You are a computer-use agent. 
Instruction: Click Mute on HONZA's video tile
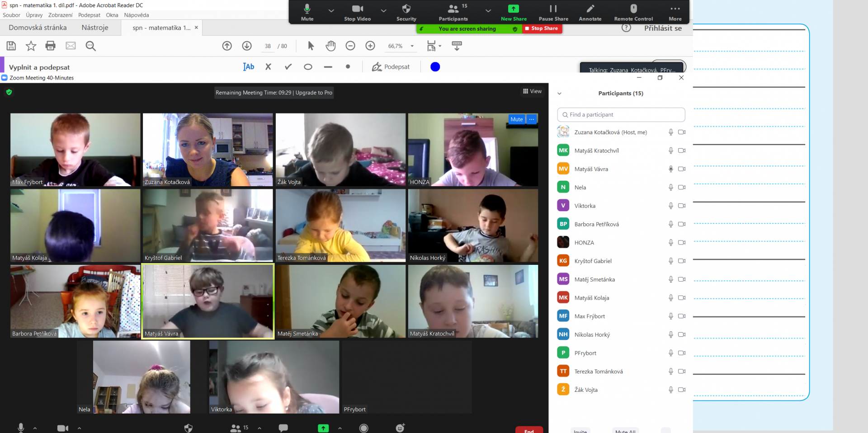[516, 119]
